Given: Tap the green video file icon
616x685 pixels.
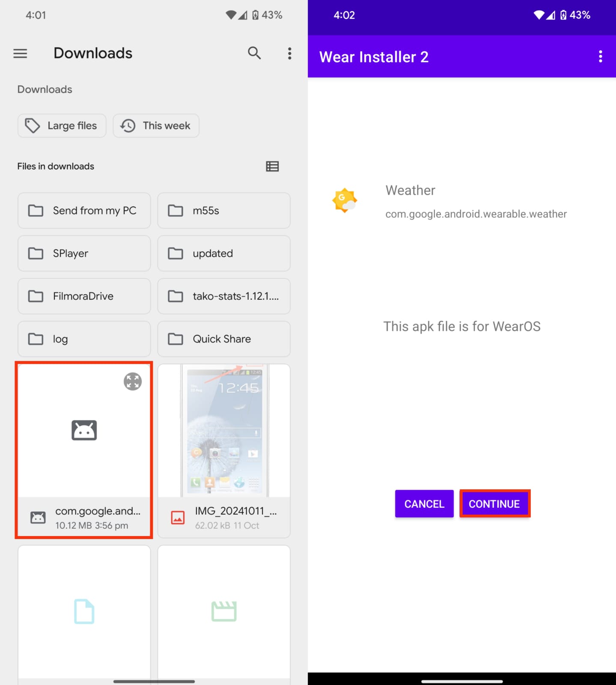Looking at the screenshot, I should (224, 611).
